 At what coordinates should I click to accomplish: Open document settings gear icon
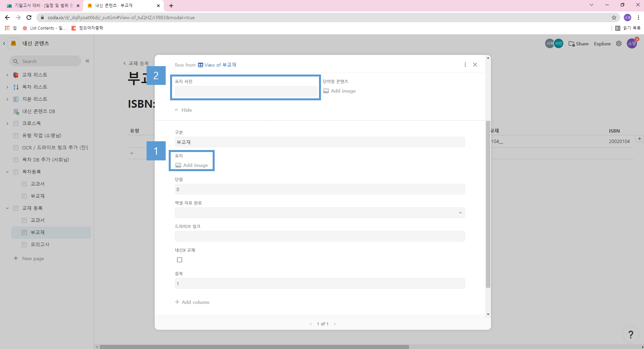click(619, 44)
